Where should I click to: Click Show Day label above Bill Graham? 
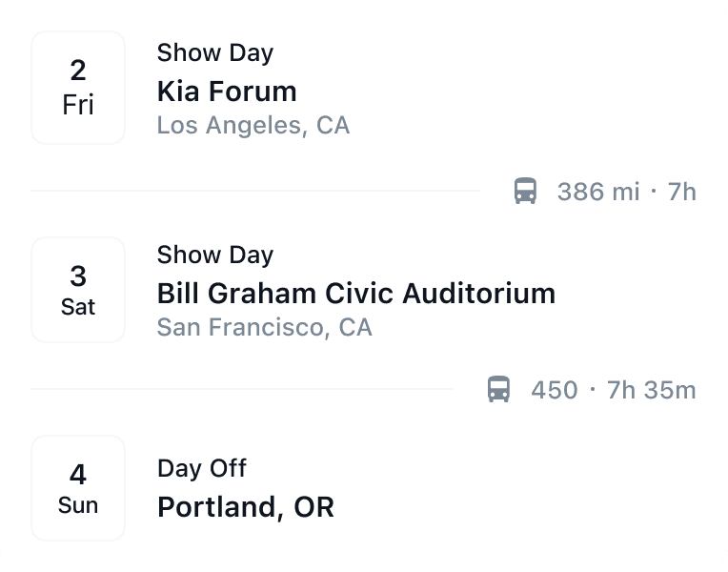coord(214,255)
